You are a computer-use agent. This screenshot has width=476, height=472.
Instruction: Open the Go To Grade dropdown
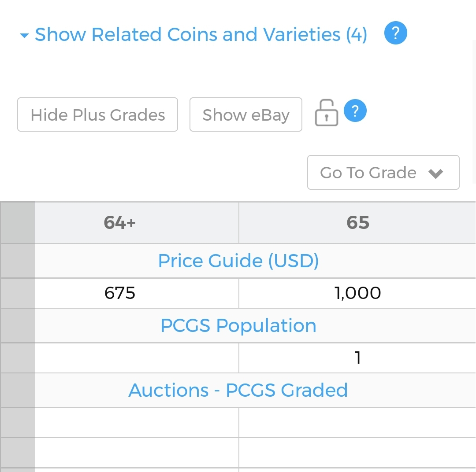[383, 173]
